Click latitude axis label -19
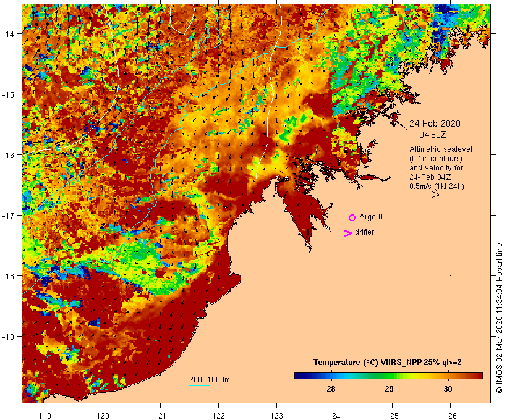 pyautogui.click(x=8, y=337)
